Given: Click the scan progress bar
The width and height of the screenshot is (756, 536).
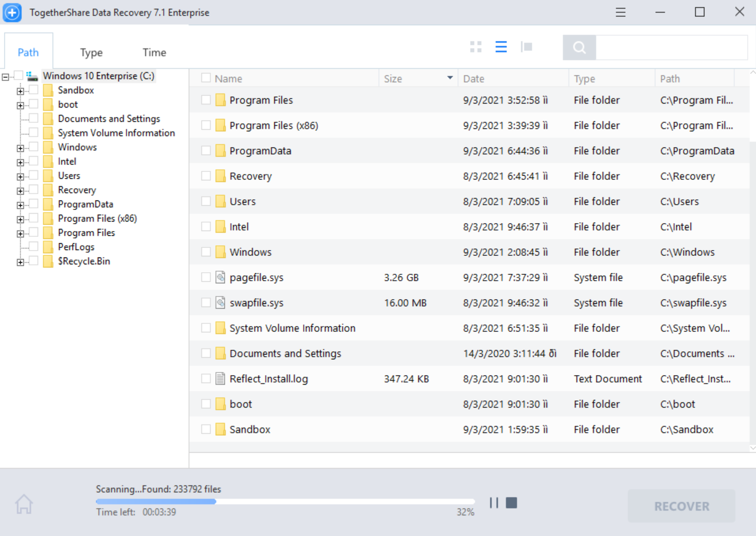Looking at the screenshot, I should (x=285, y=501).
